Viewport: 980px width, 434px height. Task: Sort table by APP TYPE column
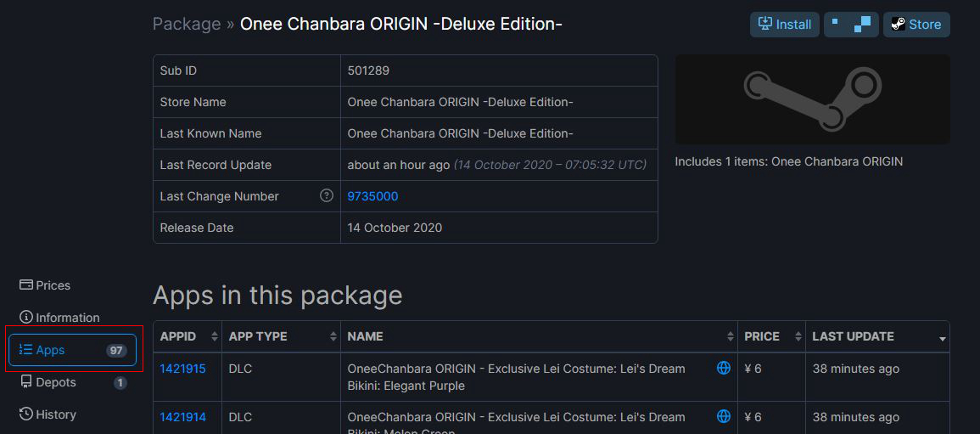pyautogui.click(x=281, y=336)
